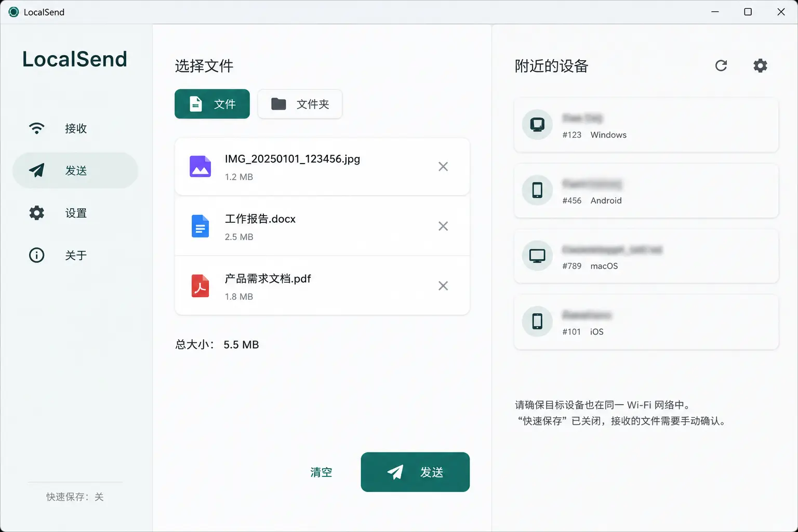Click the 1.2 MB size label
798x532 pixels.
point(239,177)
